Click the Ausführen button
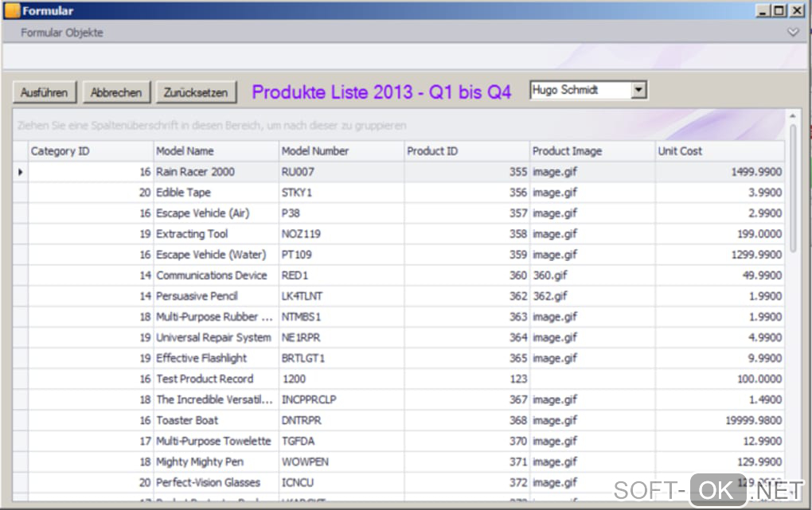The width and height of the screenshot is (812, 510). pos(45,92)
